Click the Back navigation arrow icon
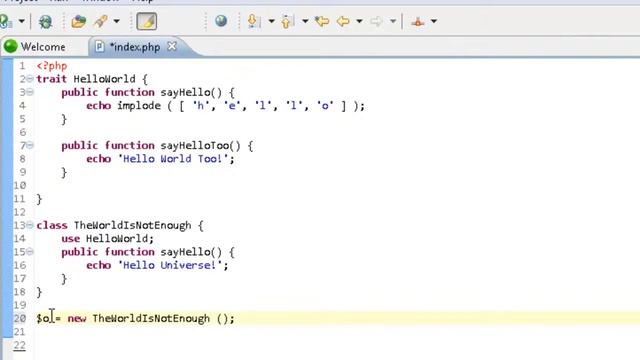 pyautogui.click(x=343, y=21)
